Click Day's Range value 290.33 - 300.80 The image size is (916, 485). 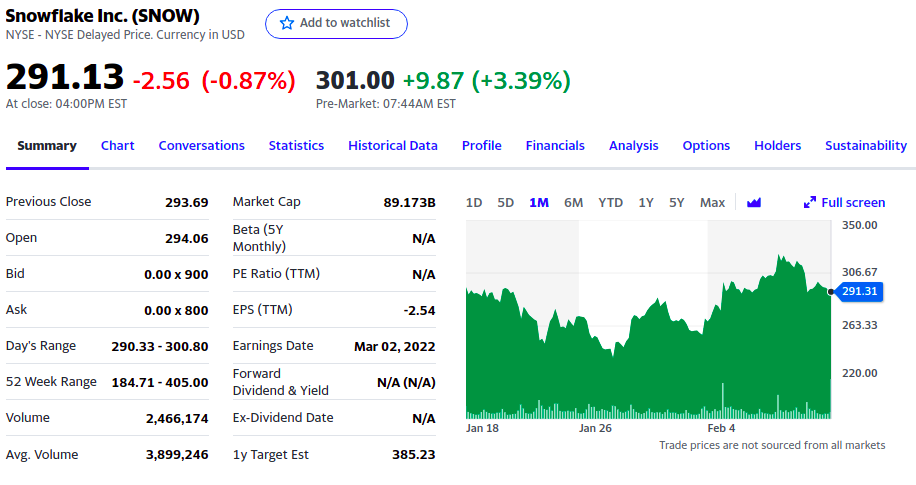[x=159, y=347]
